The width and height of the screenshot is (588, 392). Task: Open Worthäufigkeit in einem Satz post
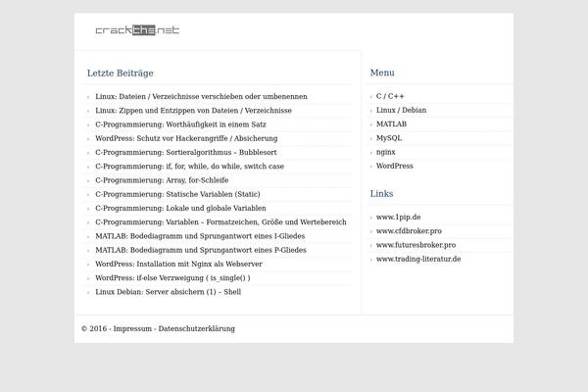pos(180,124)
